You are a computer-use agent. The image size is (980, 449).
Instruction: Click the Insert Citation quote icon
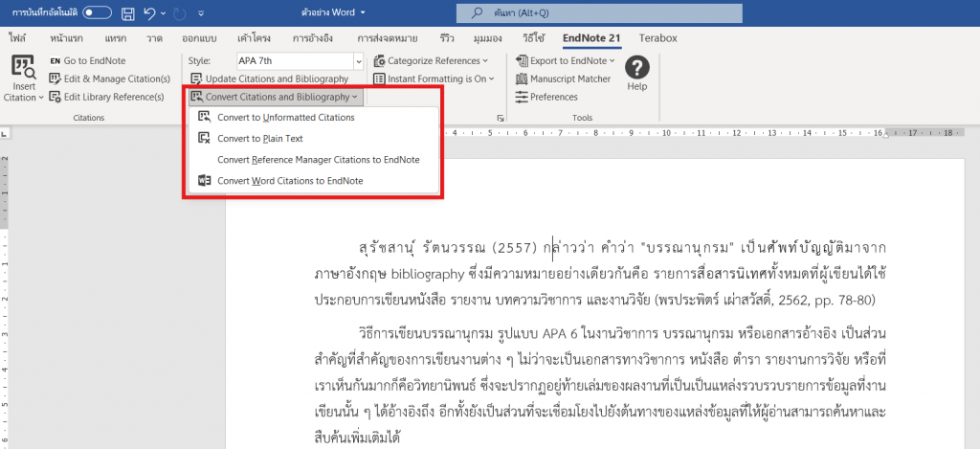point(24,67)
